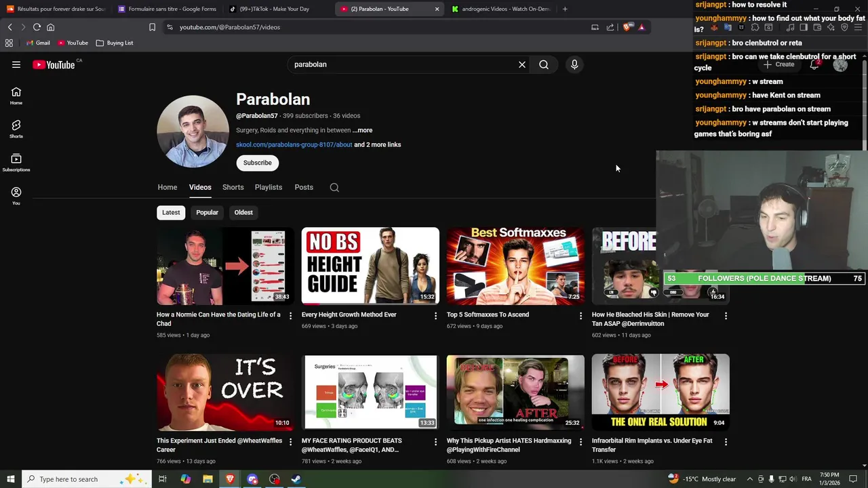Open options for 'How He Bleached' video
Viewport: 868px width, 488px height.
(x=726, y=316)
